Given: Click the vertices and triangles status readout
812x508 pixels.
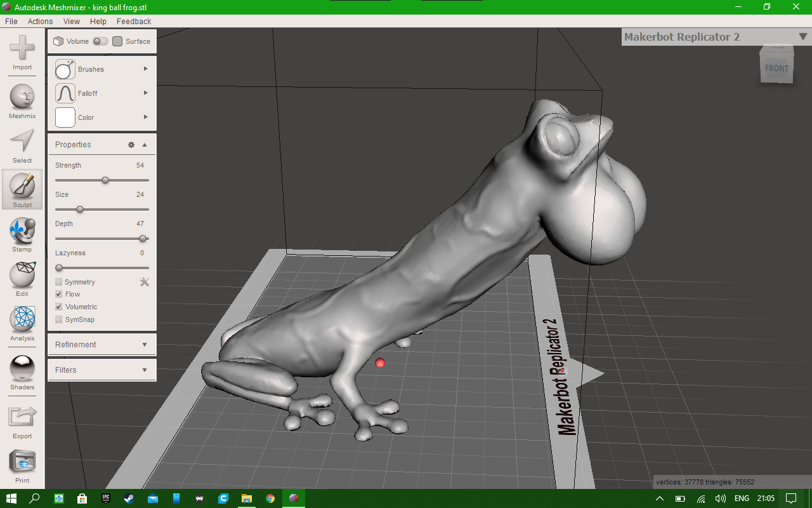Looking at the screenshot, I should pos(705,482).
